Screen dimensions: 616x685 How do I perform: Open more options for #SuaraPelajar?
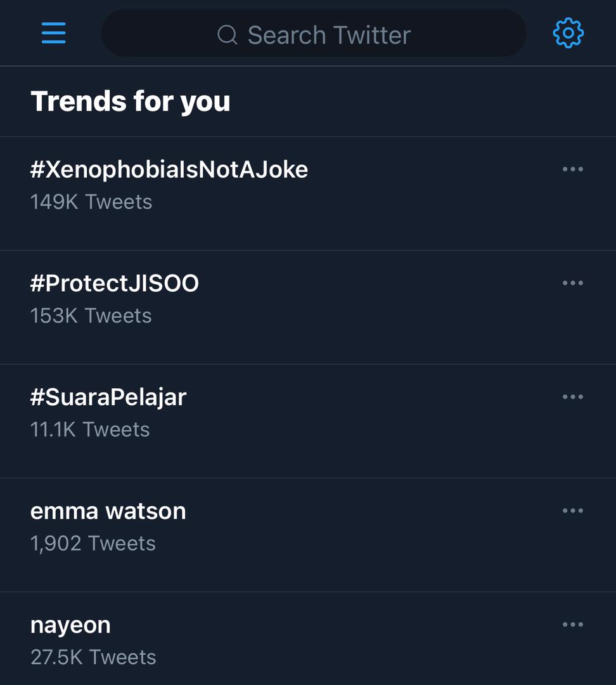coord(572,397)
